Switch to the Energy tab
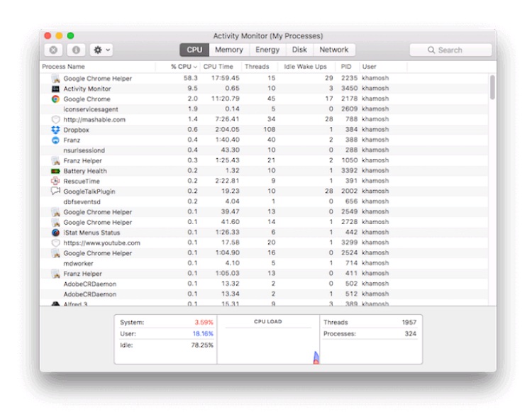 [267, 50]
